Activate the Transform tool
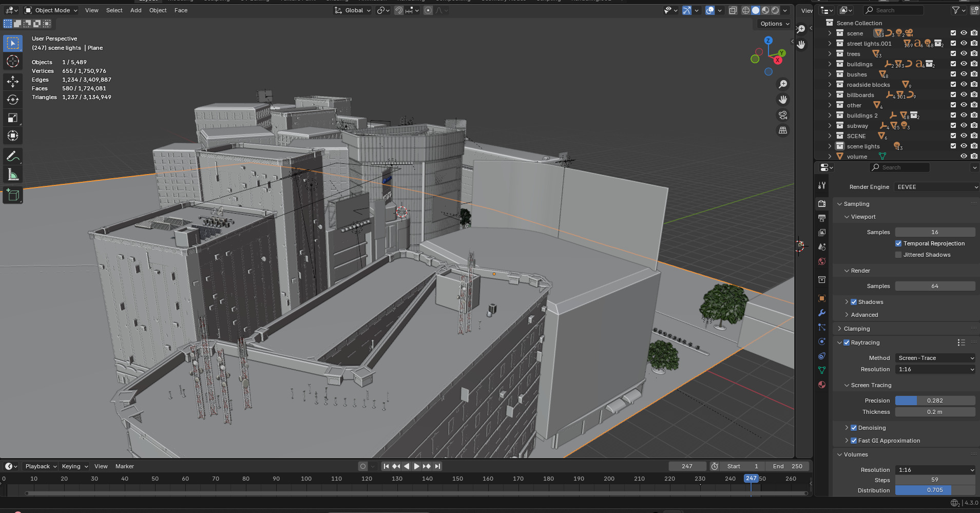980x513 pixels. tap(13, 136)
